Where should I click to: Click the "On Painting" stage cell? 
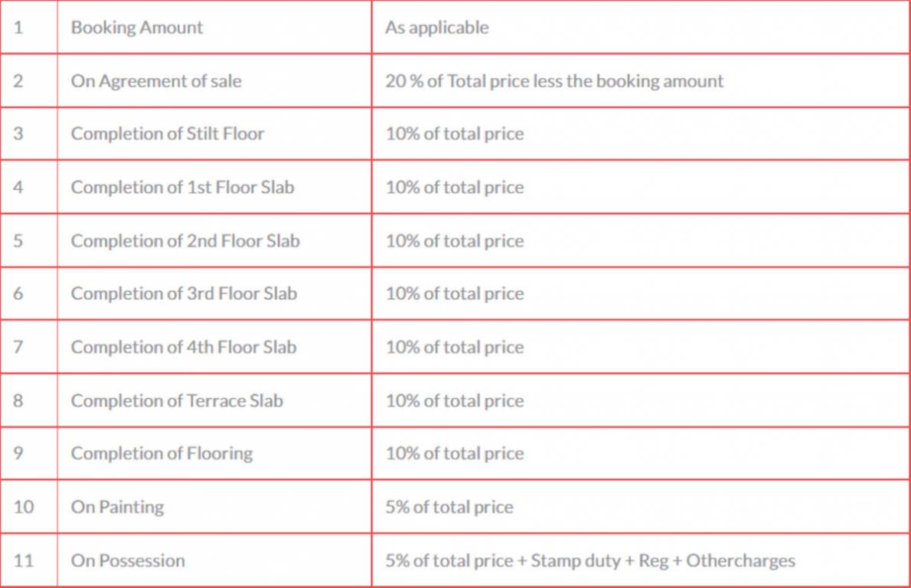(x=117, y=507)
